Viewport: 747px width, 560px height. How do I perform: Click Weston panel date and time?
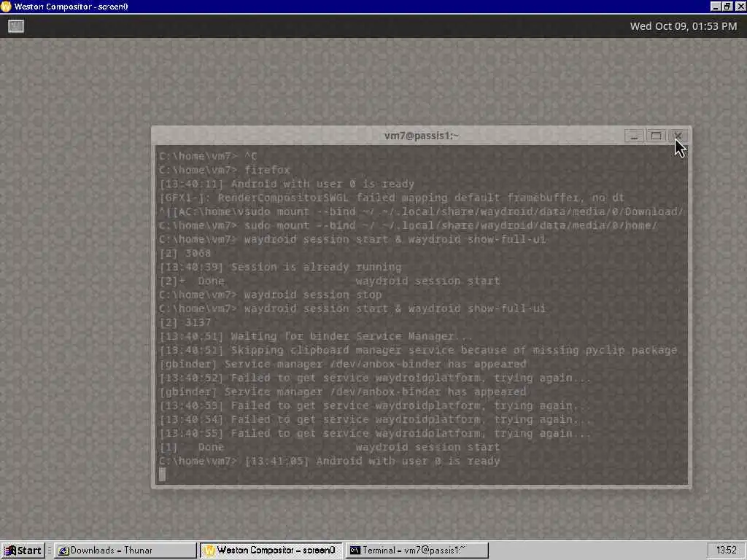pos(683,26)
